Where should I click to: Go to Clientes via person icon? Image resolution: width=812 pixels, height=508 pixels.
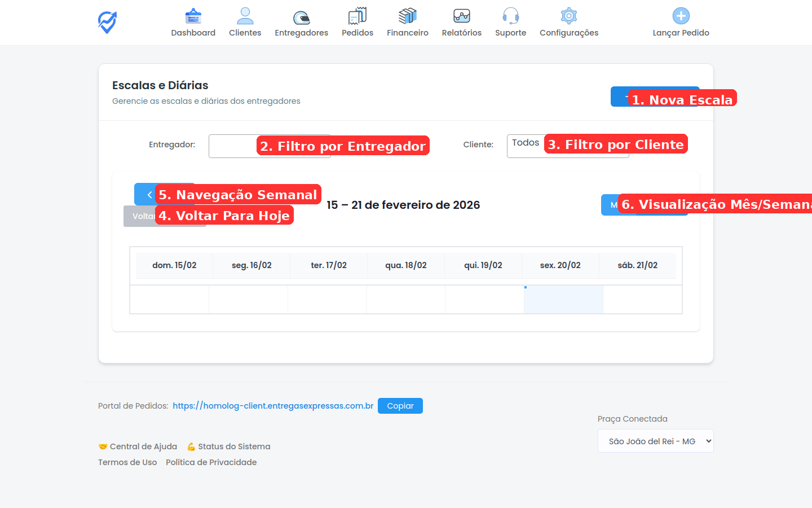[245, 16]
